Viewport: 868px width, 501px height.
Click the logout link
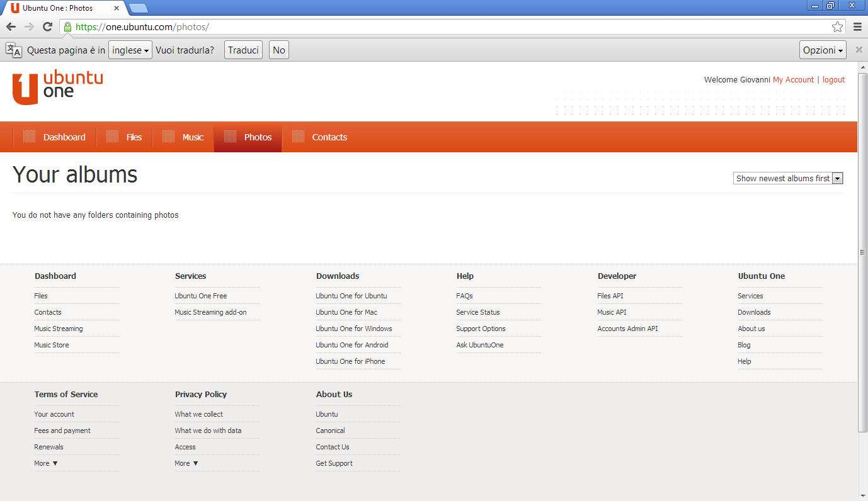833,80
